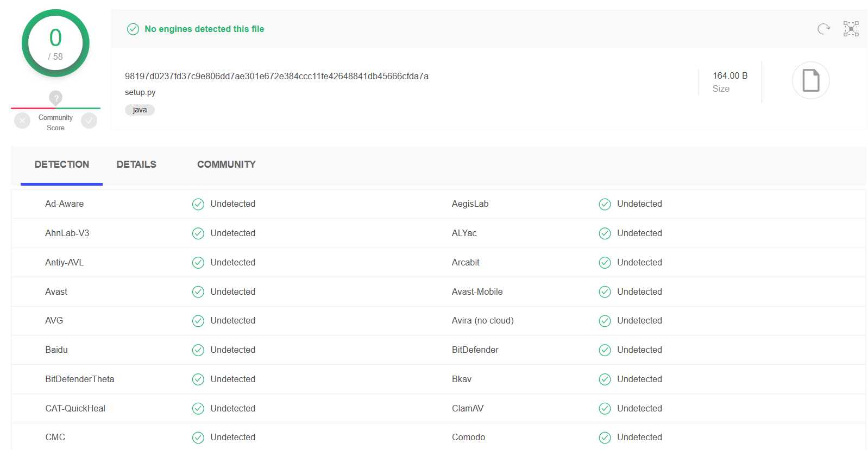868x450 pixels.
Task: Switch to the DETECTION tab
Action: [x=62, y=164]
